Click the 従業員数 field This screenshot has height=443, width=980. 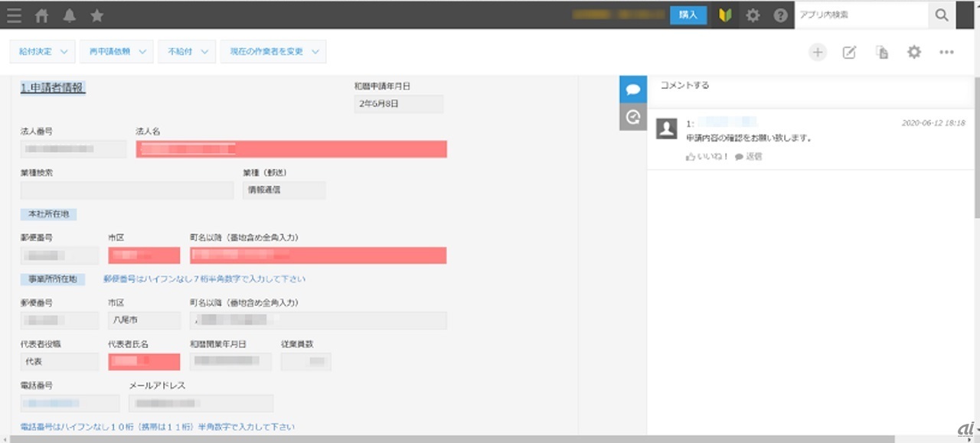pos(306,362)
